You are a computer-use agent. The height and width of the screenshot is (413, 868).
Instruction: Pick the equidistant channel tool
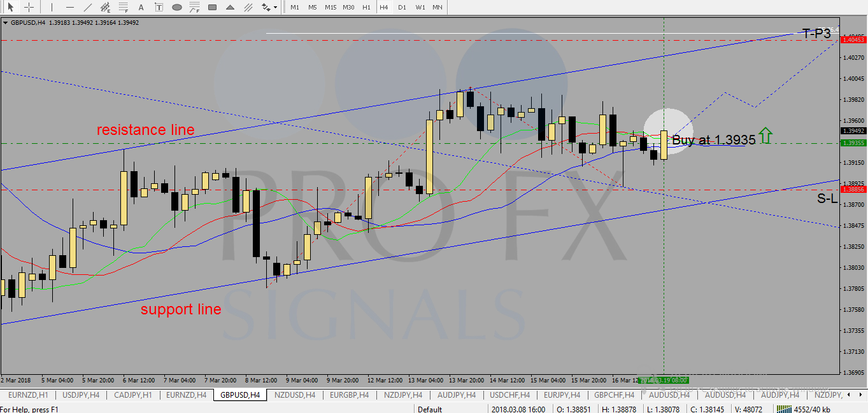click(x=106, y=7)
